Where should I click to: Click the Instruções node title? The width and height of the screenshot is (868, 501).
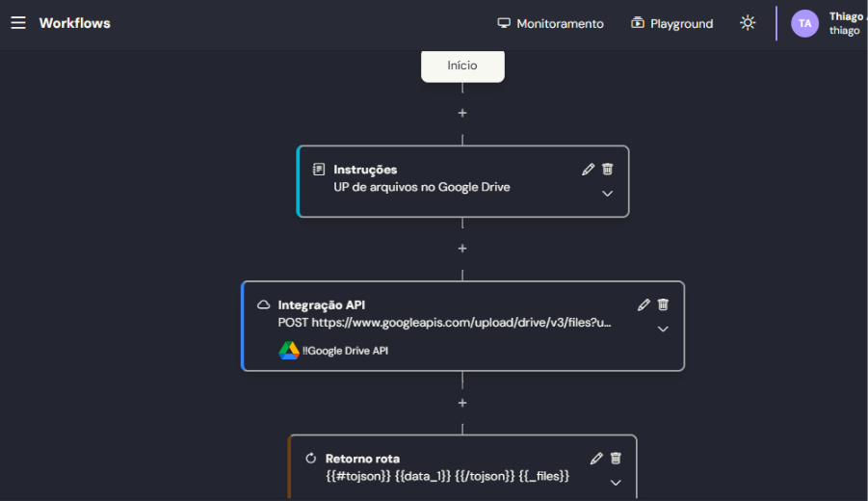[x=365, y=170]
